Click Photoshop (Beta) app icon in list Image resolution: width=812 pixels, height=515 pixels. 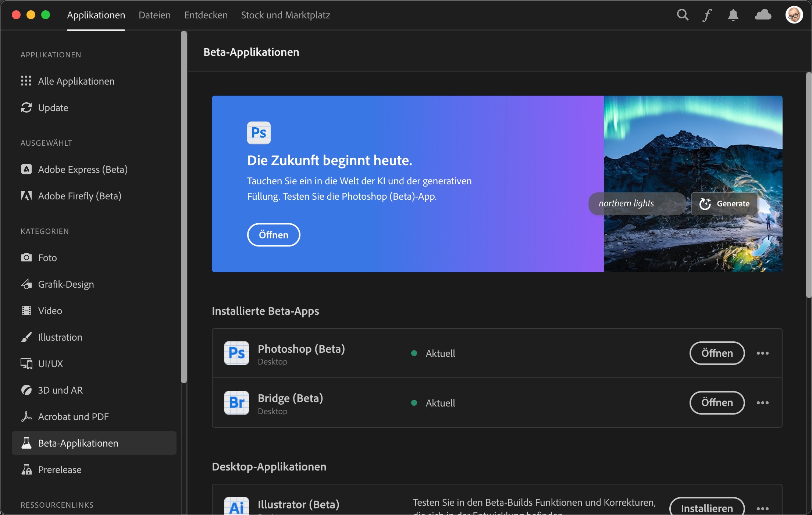(x=236, y=353)
